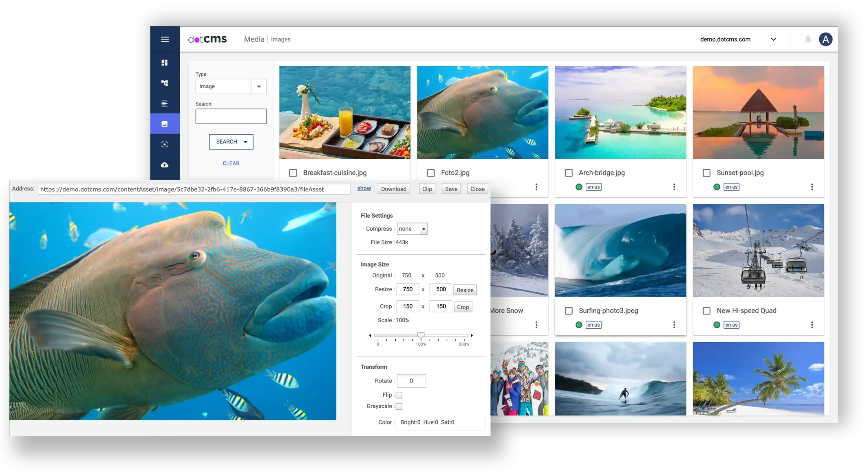Click green status dot on Arch-bridge.jpg
The image size is (868, 474).
pyautogui.click(x=579, y=187)
